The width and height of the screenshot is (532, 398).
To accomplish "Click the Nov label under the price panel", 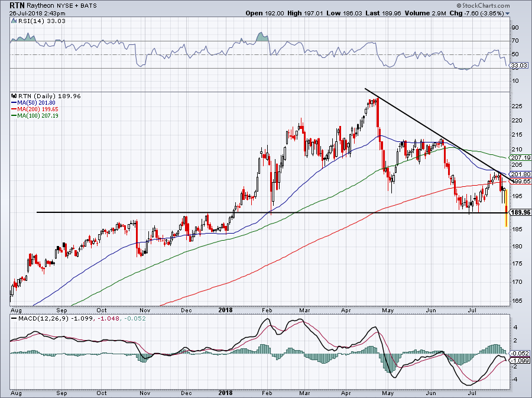I will coord(145,310).
